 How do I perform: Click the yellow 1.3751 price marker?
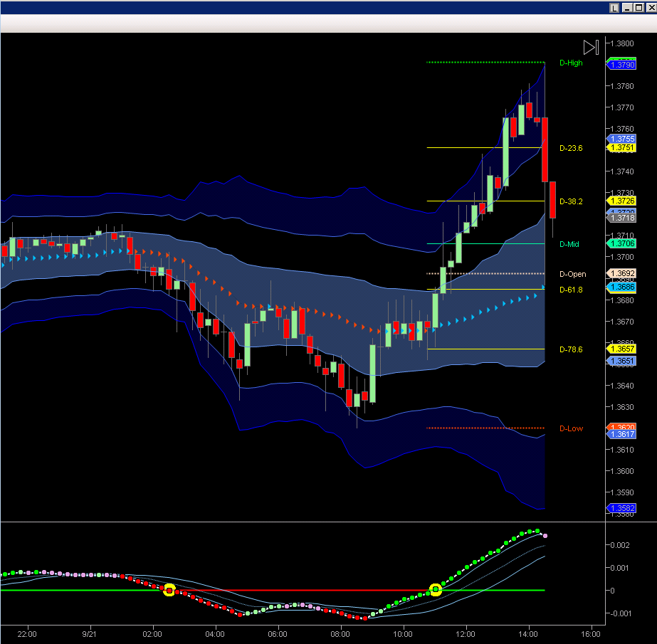click(x=622, y=147)
